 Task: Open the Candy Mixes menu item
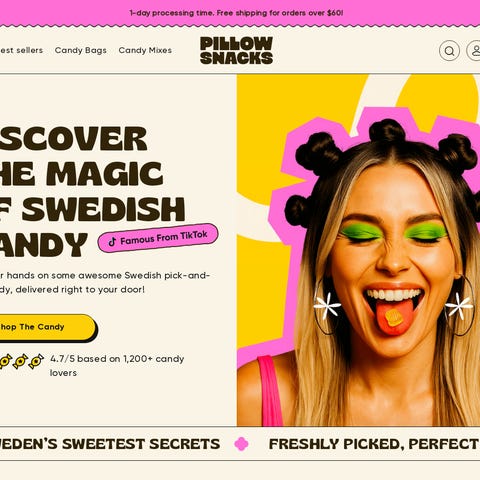[x=145, y=50]
